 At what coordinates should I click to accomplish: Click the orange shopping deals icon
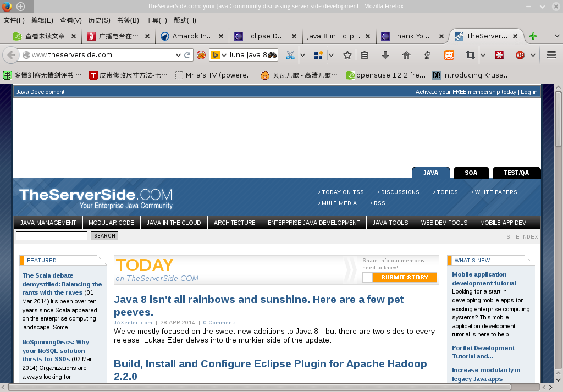[449, 55]
